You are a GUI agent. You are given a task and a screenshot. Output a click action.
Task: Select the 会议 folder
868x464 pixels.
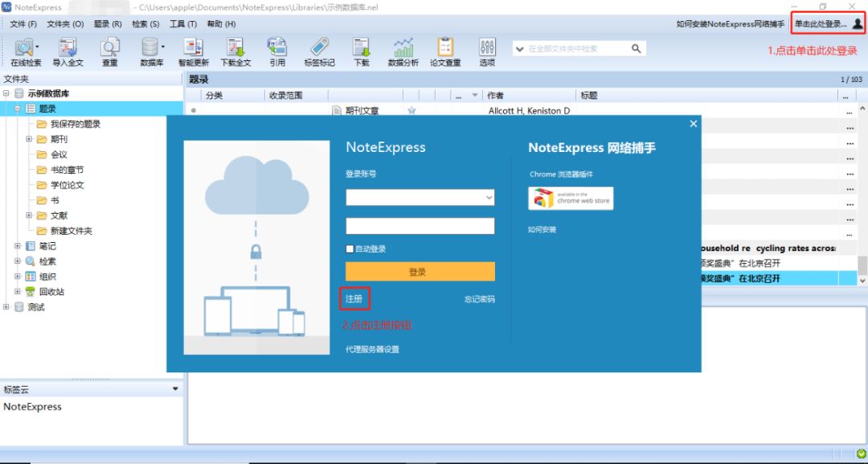point(59,154)
